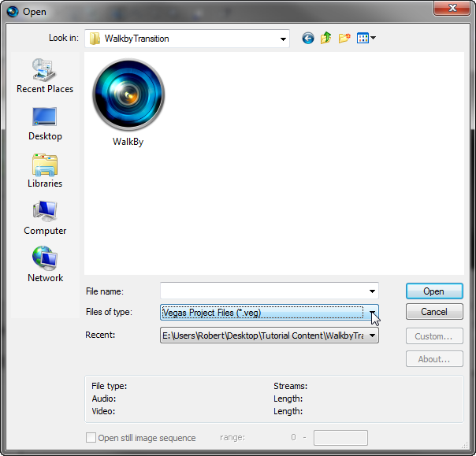Go up one folder level
The height and width of the screenshot is (456, 476).
(325, 39)
